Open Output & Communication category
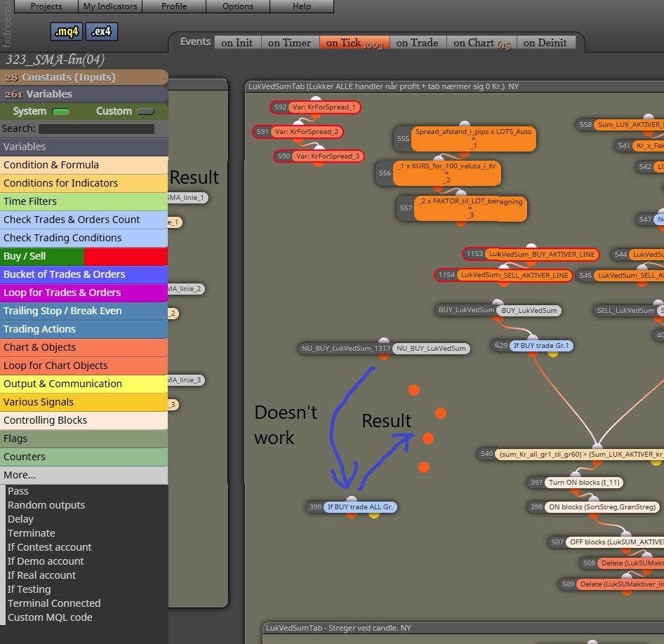 point(84,384)
